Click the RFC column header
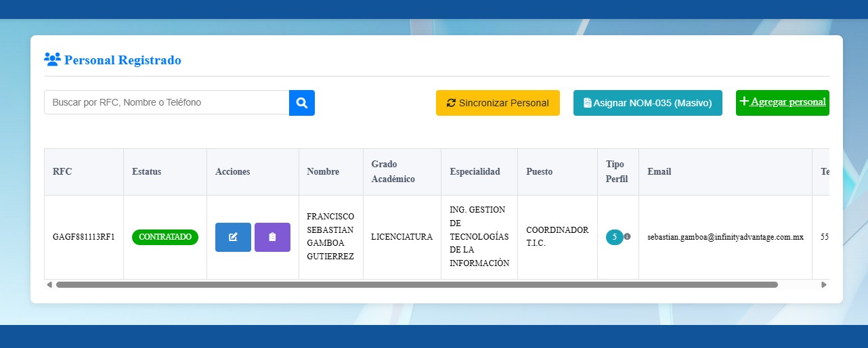Screen dimensions: 868x348 click(84, 172)
